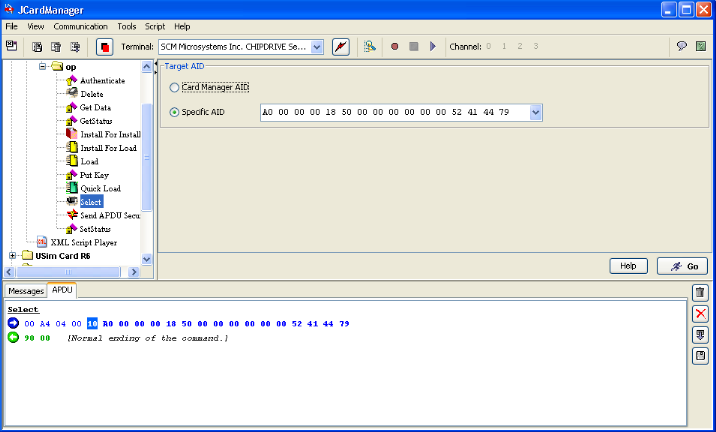The image size is (716, 432).
Task: Open the Specific AID value dropdown arrow
Action: pyautogui.click(x=535, y=112)
